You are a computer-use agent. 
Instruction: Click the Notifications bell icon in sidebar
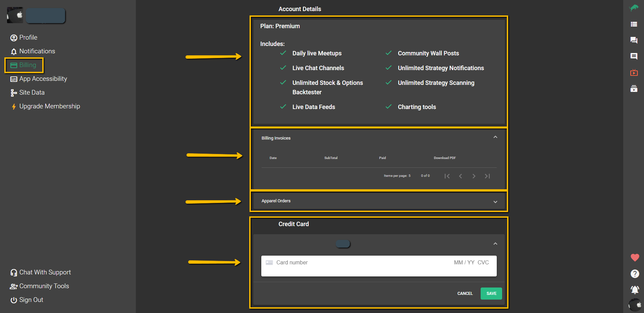[14, 52]
